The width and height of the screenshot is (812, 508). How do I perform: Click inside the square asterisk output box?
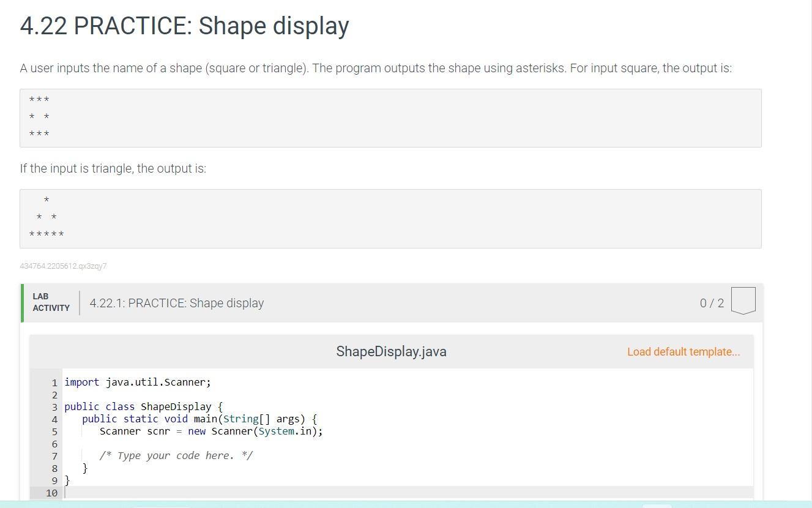pyautogui.click(x=390, y=118)
